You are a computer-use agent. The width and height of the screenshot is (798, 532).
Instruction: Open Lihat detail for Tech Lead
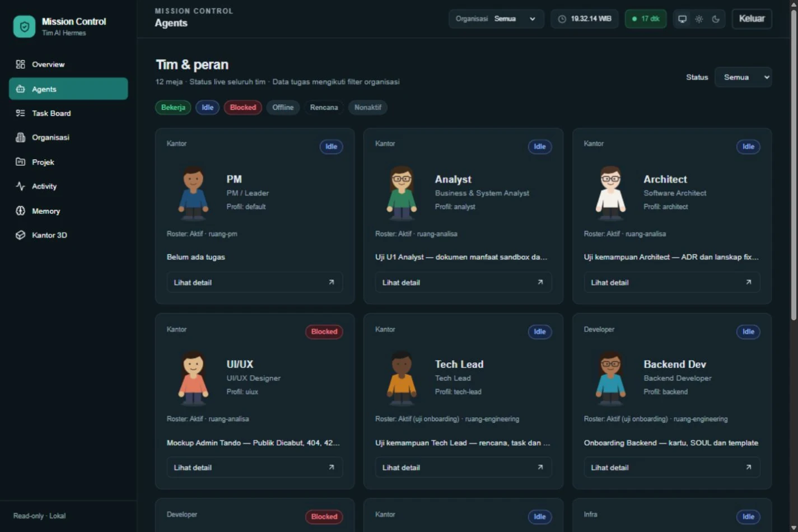click(x=463, y=467)
